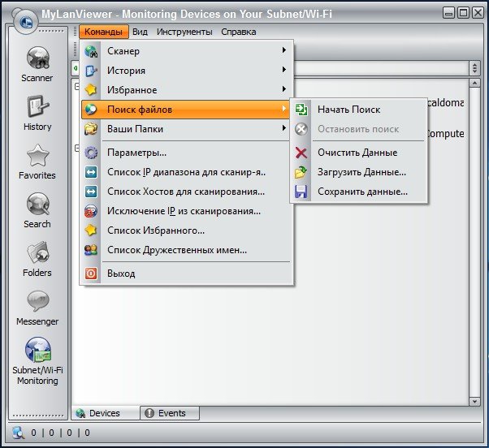Click floppy disk icon for Сохранить данные
The image size is (489, 448).
301,192
